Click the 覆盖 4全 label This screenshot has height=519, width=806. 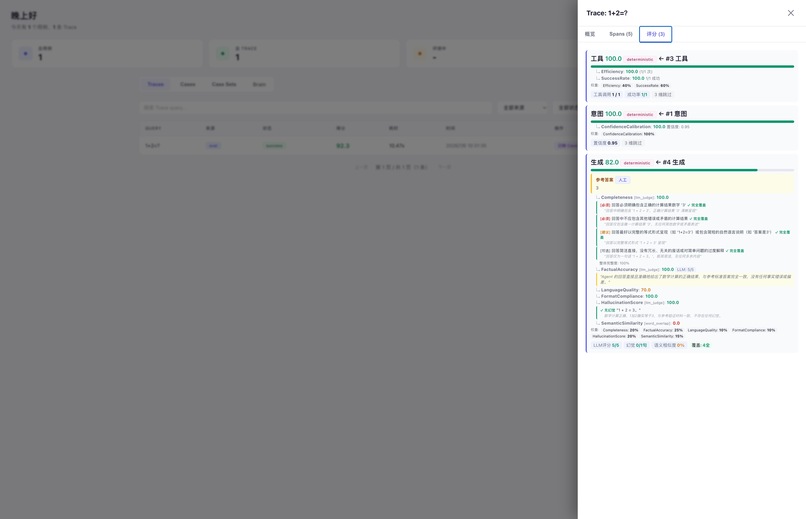[x=700, y=345]
